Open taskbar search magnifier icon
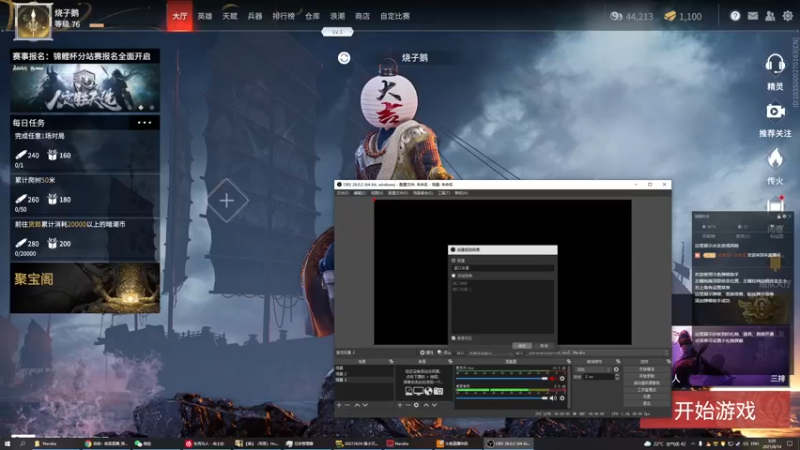Image resolution: width=800 pixels, height=450 pixels. 22,444
